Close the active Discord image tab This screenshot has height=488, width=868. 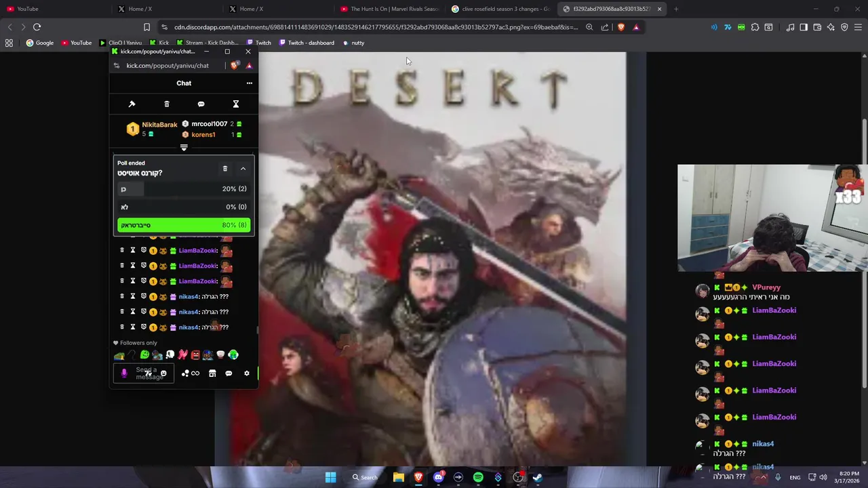point(659,9)
